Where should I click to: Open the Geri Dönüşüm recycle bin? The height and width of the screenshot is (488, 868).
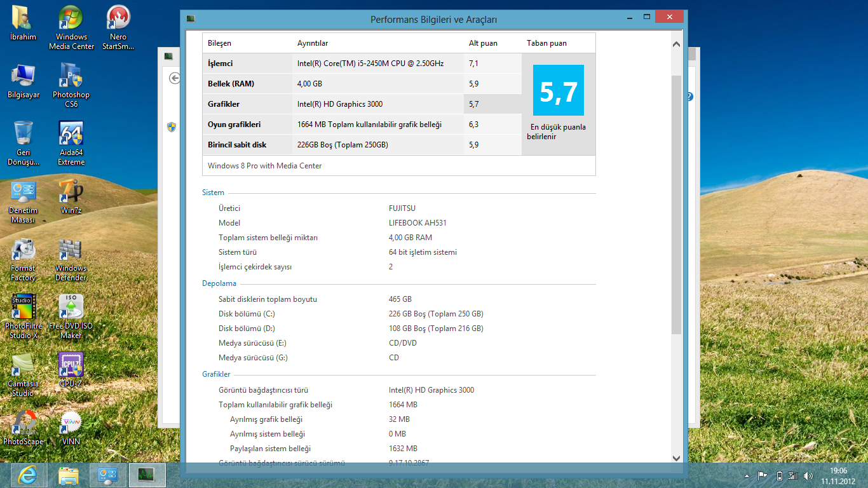point(24,144)
